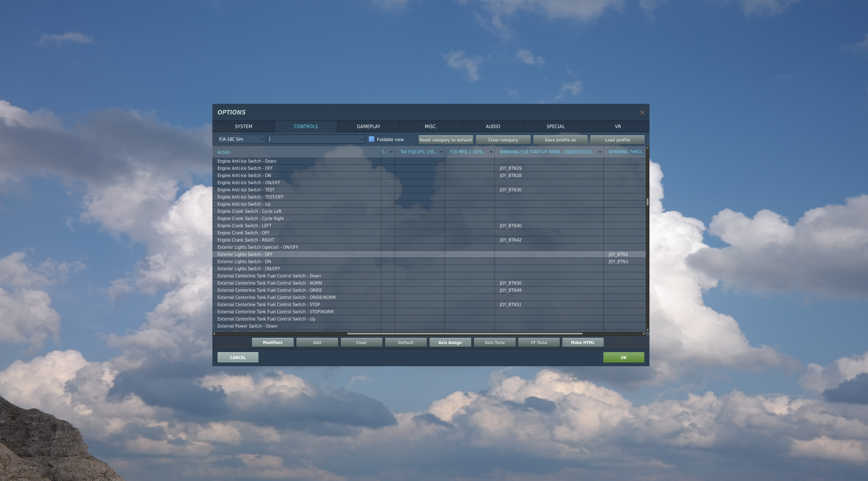The height and width of the screenshot is (481, 868).
Task: Select JOY_BTN29 binding for Anti-Ice OFF
Action: coord(510,168)
